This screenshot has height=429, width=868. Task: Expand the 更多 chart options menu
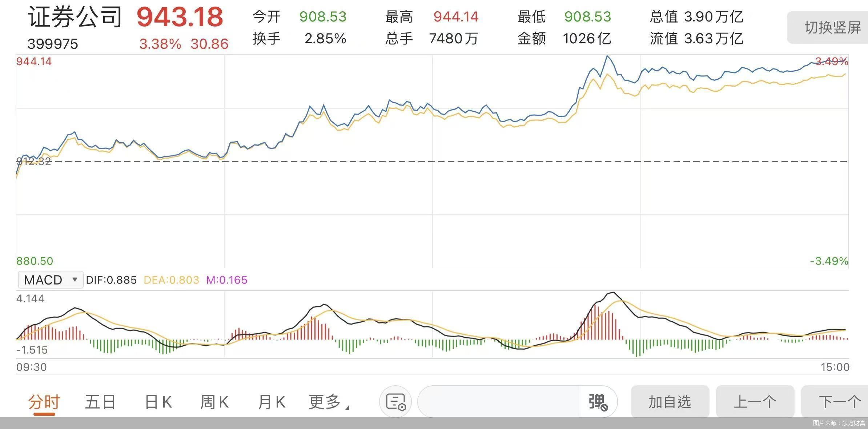click(x=328, y=402)
